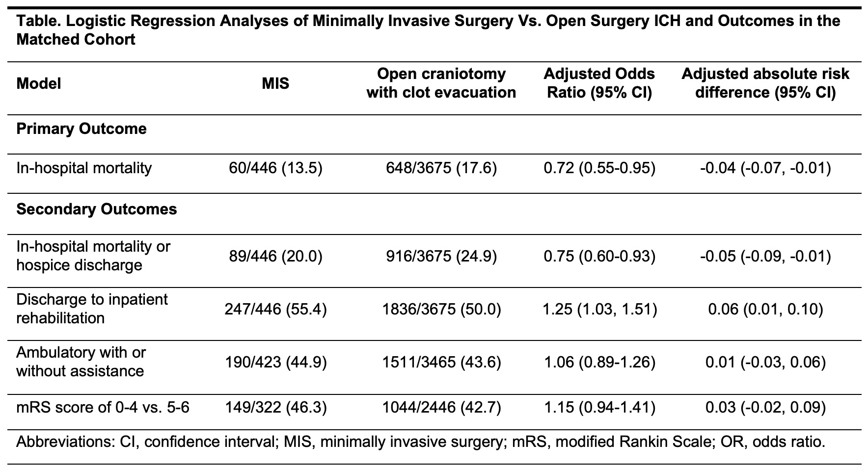Image resolution: width=868 pixels, height=469 pixels.
Task: Click the 916/3675 (24.9) cell
Action: point(441,256)
